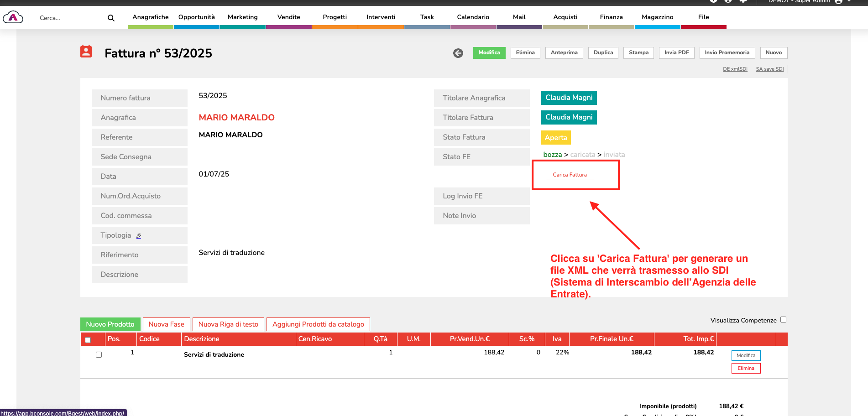Click the cloud logo home icon
Image resolution: width=868 pixels, height=416 pixels.
[x=13, y=17]
